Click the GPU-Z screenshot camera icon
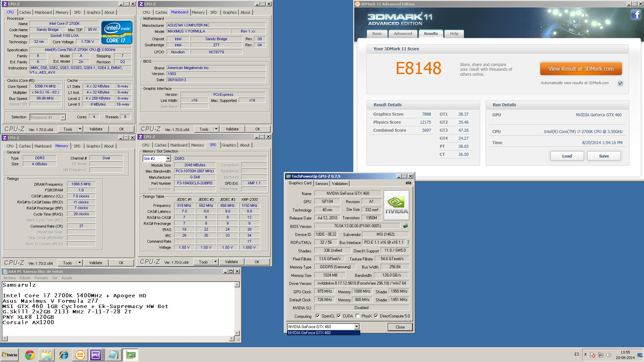This screenshot has width=644, height=362. [x=408, y=183]
